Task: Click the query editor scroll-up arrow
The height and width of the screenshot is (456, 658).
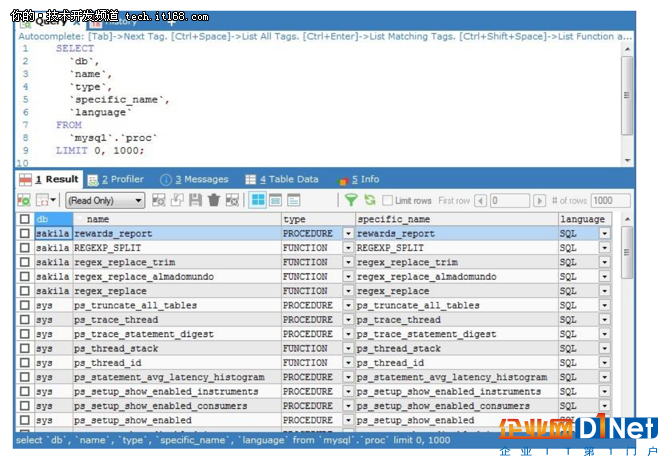Action: 627,49
